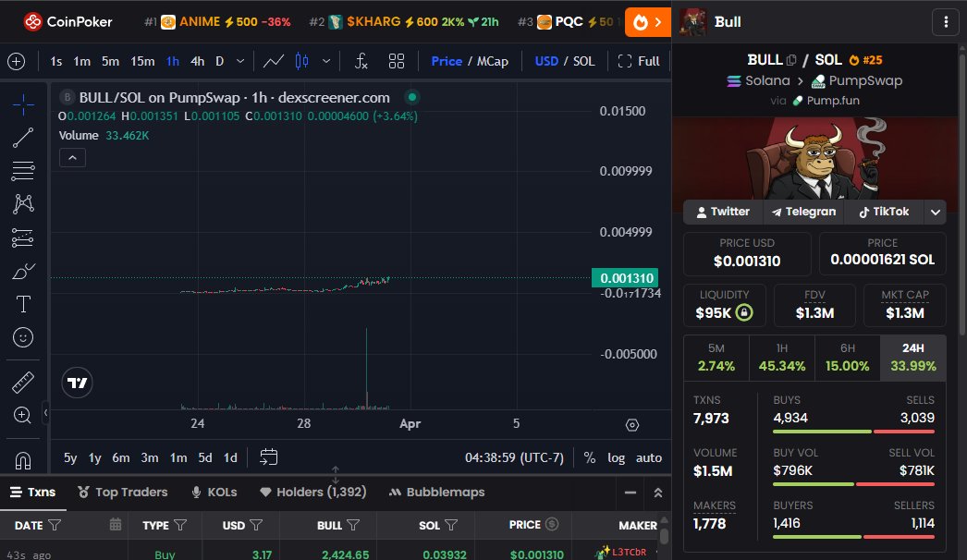This screenshot has width=967, height=560.
Task: Open the go-to-date calendar icon
Action: coord(269,457)
